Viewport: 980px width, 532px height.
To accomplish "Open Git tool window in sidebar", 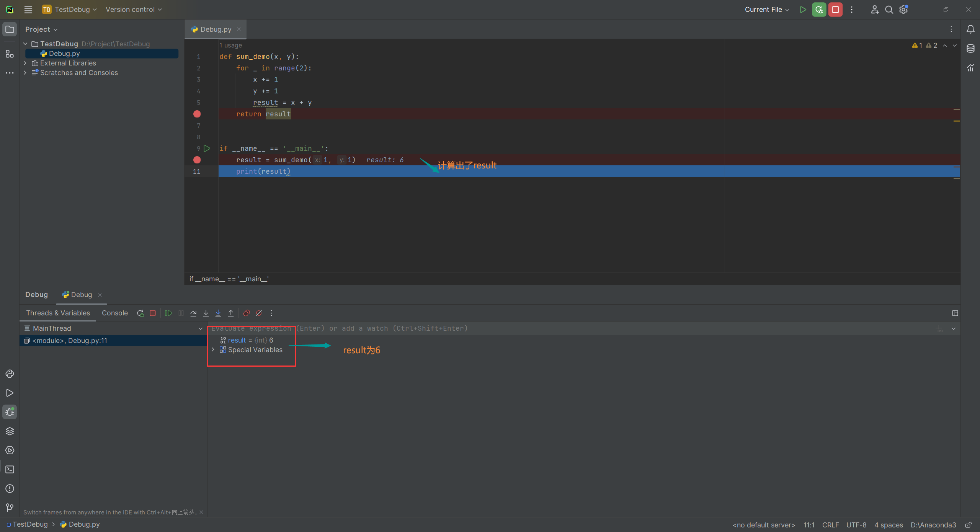I will [x=10, y=508].
